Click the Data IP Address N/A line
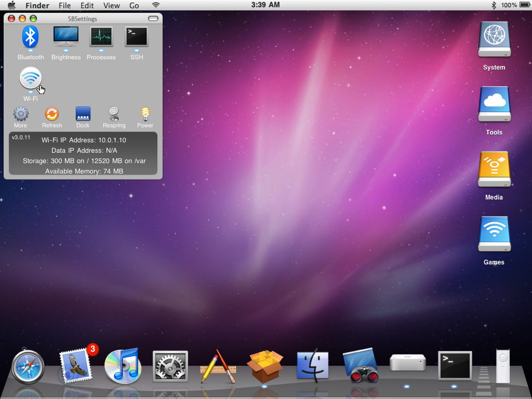532x399 pixels. point(84,150)
